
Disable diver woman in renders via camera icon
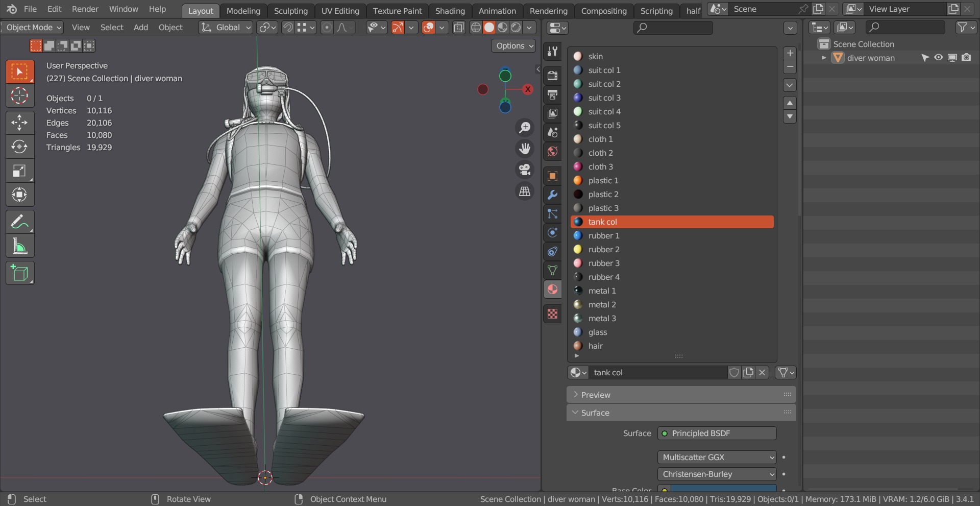tap(966, 58)
